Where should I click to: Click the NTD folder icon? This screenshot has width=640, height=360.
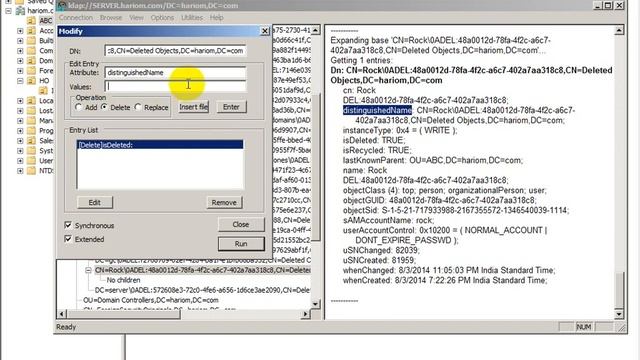[x=31, y=171]
